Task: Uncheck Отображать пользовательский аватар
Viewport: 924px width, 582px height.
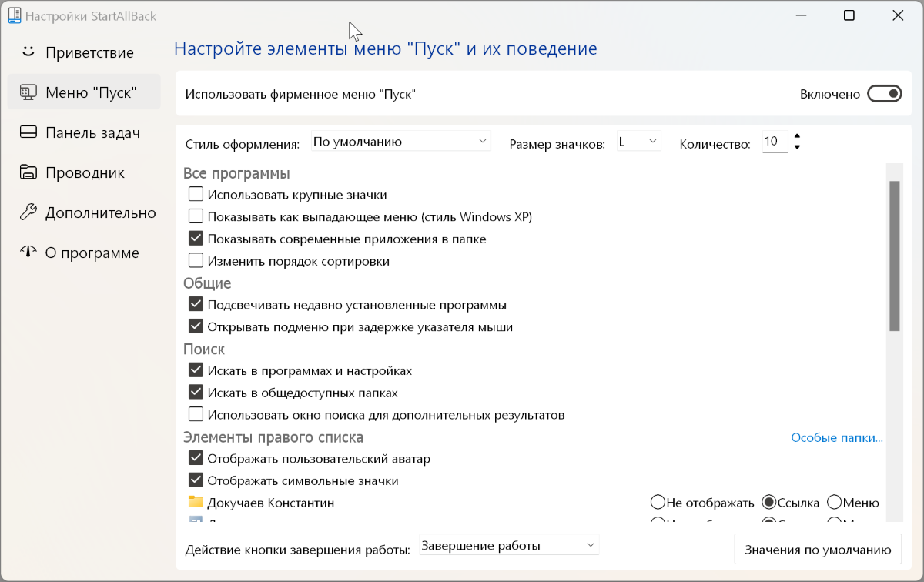Action: point(196,459)
